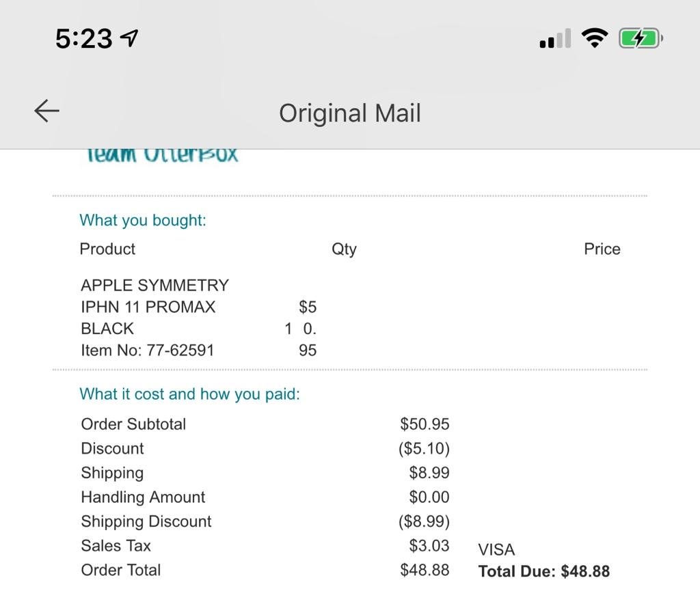Tap the 5:23 clock in status bar

(83, 38)
